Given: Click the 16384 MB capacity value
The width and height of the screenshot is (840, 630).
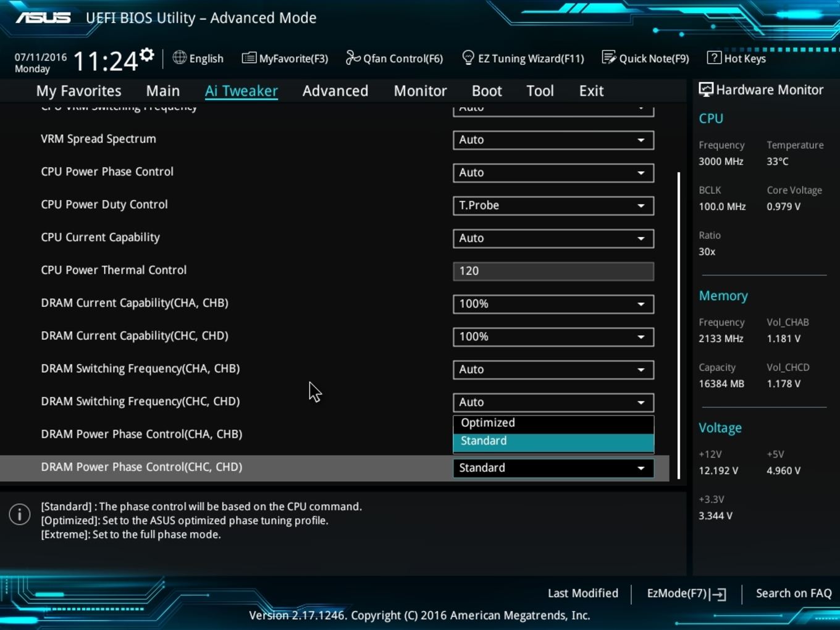Looking at the screenshot, I should pyautogui.click(x=721, y=384).
